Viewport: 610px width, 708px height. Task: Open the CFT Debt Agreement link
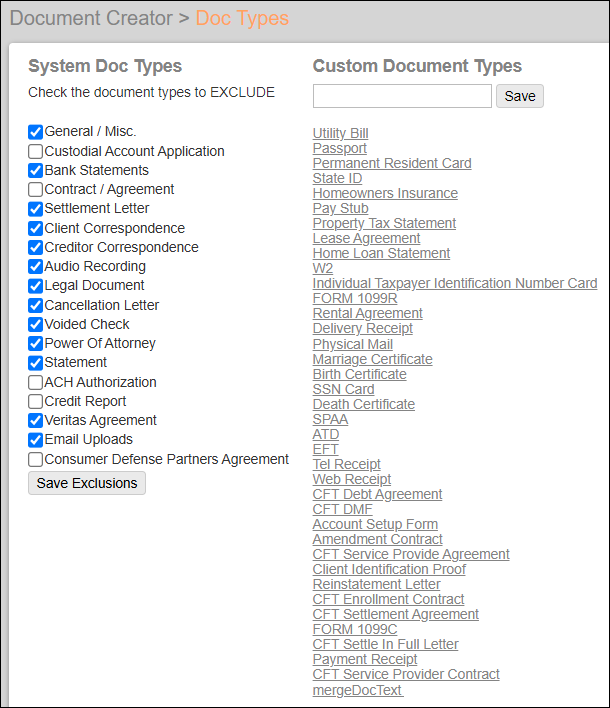[x=377, y=494]
